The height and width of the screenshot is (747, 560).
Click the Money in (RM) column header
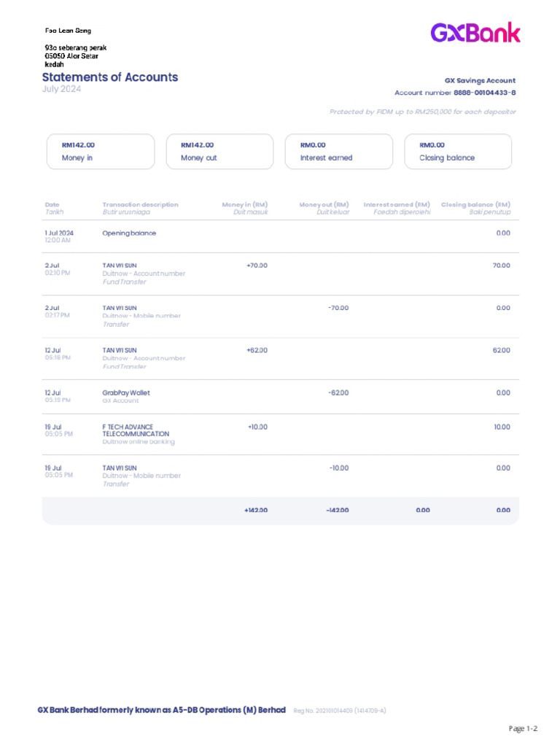click(x=244, y=205)
